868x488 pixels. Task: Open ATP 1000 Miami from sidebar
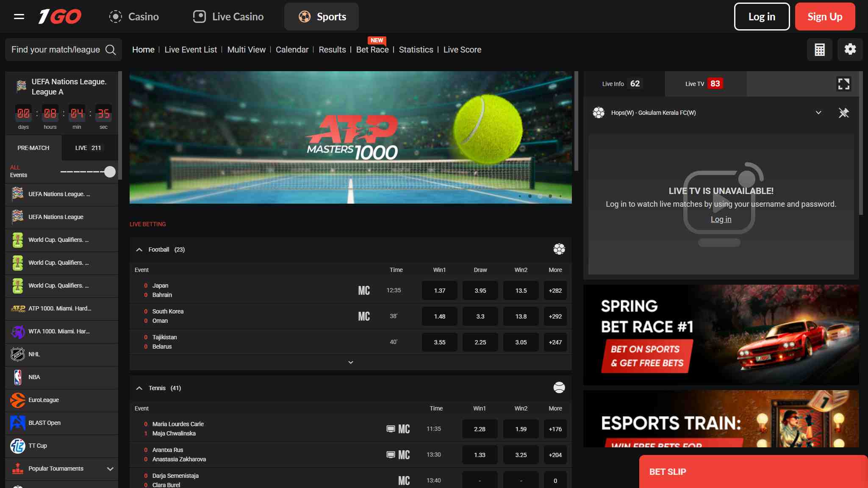tap(62, 308)
